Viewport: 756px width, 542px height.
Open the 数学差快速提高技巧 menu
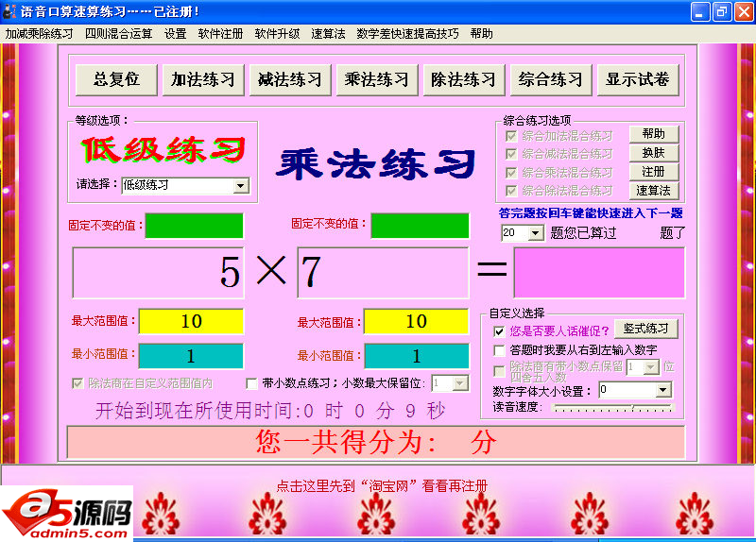tap(407, 34)
